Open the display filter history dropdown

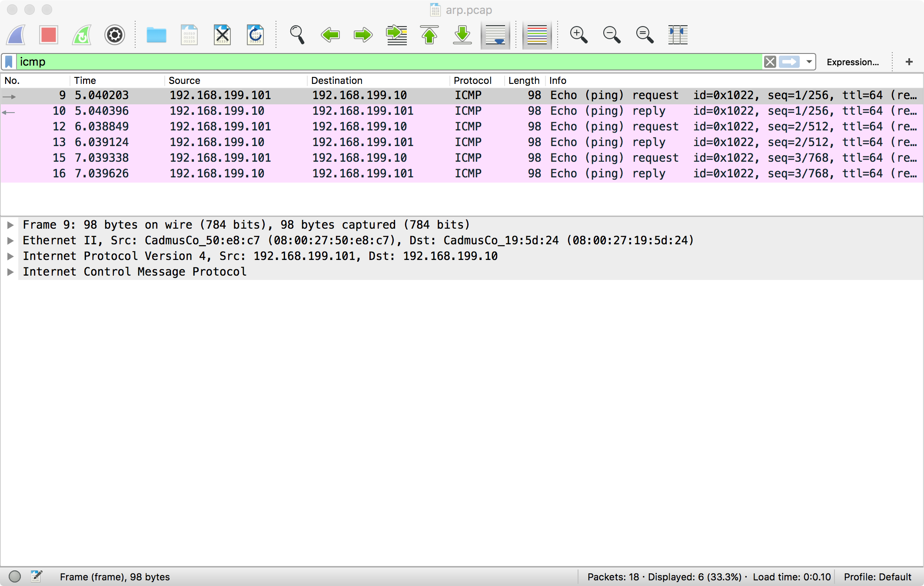(809, 62)
